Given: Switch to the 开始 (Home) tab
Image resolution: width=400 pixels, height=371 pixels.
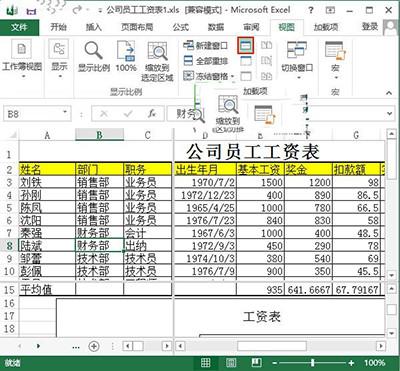Looking at the screenshot, I should tap(58, 27).
